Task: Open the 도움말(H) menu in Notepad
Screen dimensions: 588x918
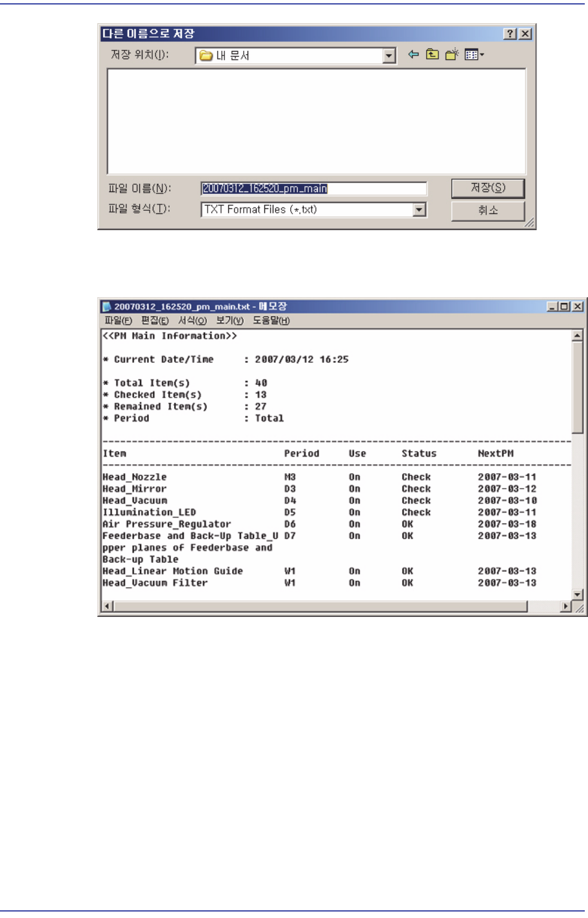Action: tap(271, 320)
